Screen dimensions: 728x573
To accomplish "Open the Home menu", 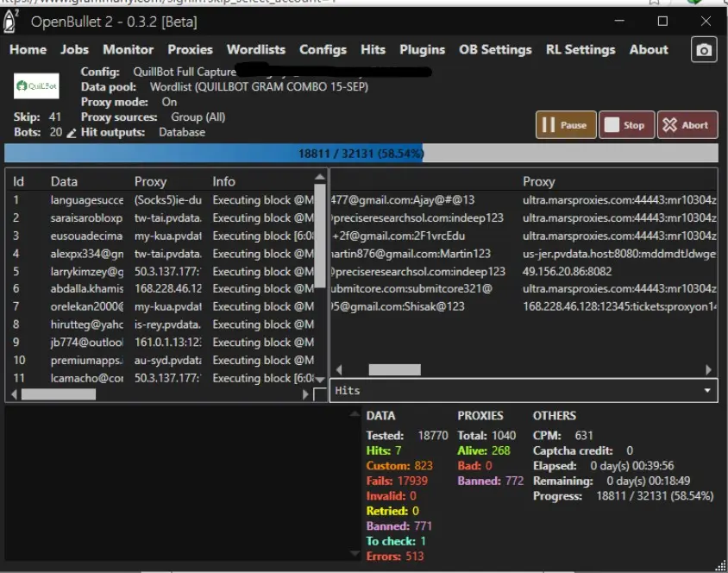I will tap(28, 50).
